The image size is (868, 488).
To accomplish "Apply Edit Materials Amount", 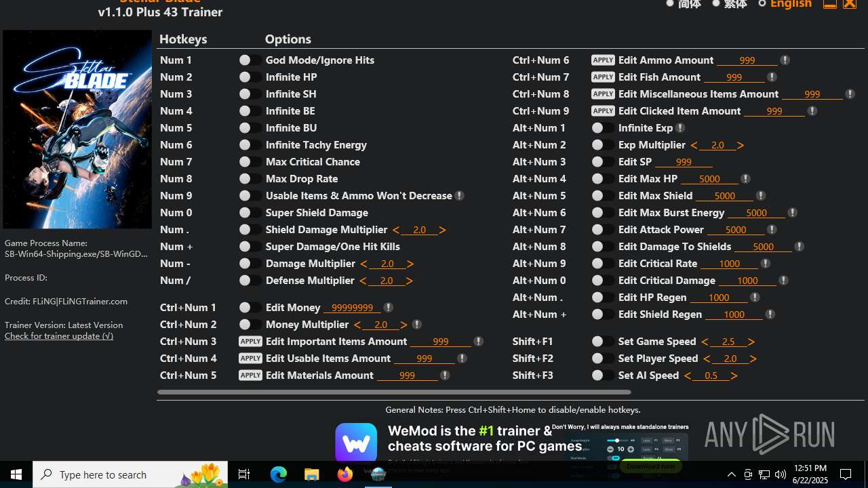I will coord(250,375).
